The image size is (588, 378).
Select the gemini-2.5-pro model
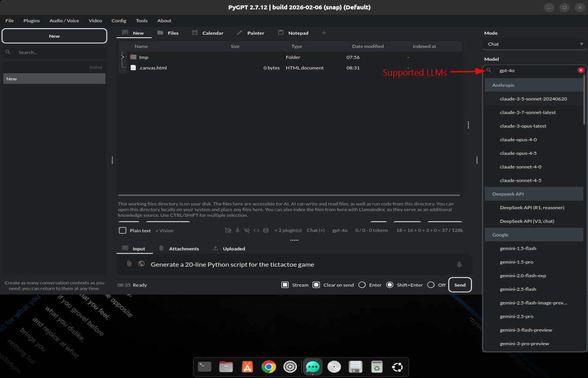(534, 316)
